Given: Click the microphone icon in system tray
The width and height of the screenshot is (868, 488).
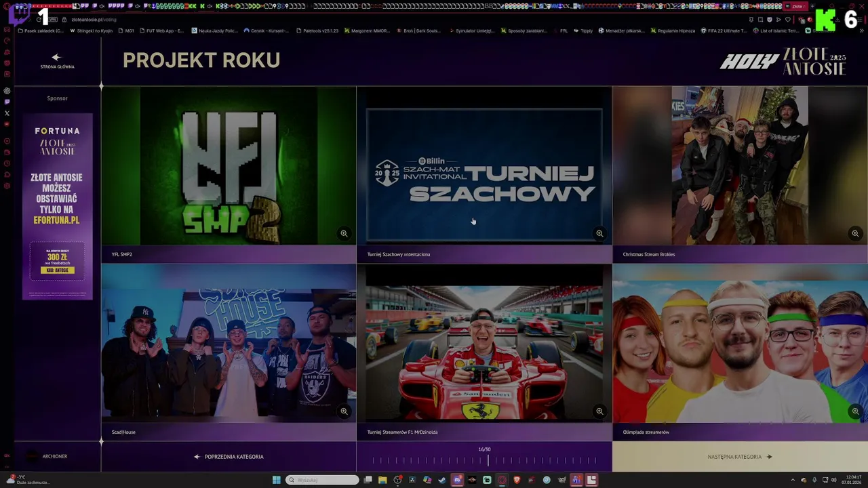Looking at the screenshot, I should [x=814, y=480].
